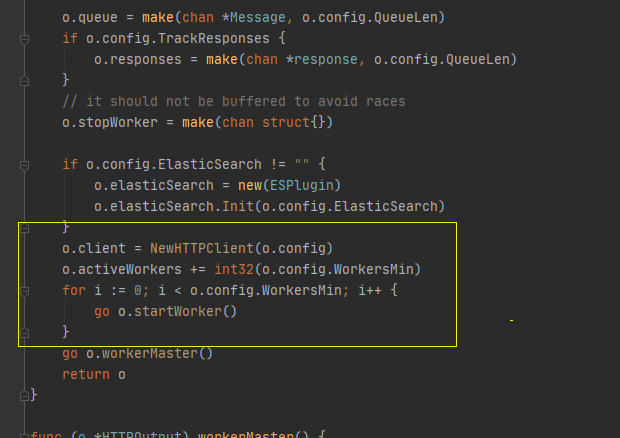Image resolution: width=620 pixels, height=438 pixels.
Task: Click the comment 'it should not be buffered to avoid races'
Action: (246, 102)
